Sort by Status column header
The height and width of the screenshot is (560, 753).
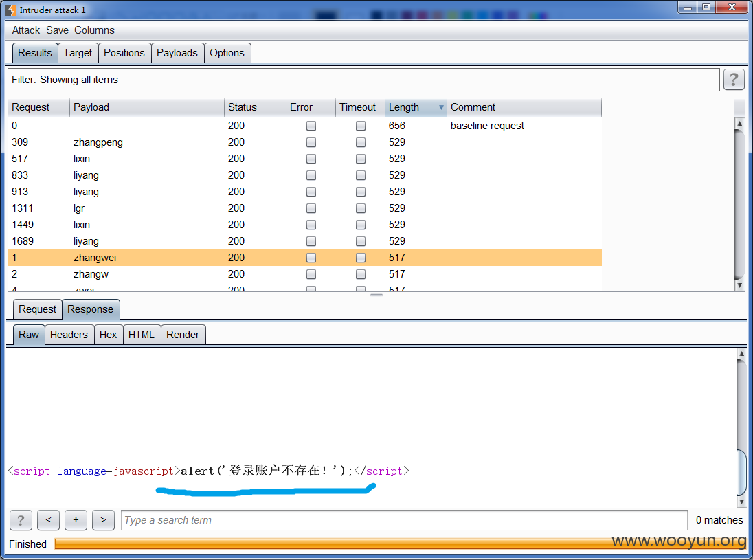click(x=255, y=107)
